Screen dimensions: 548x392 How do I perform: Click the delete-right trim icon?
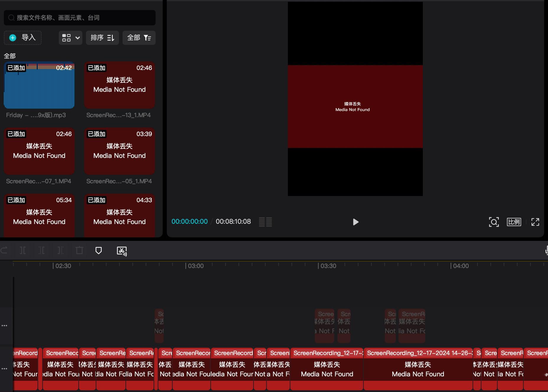61,251
